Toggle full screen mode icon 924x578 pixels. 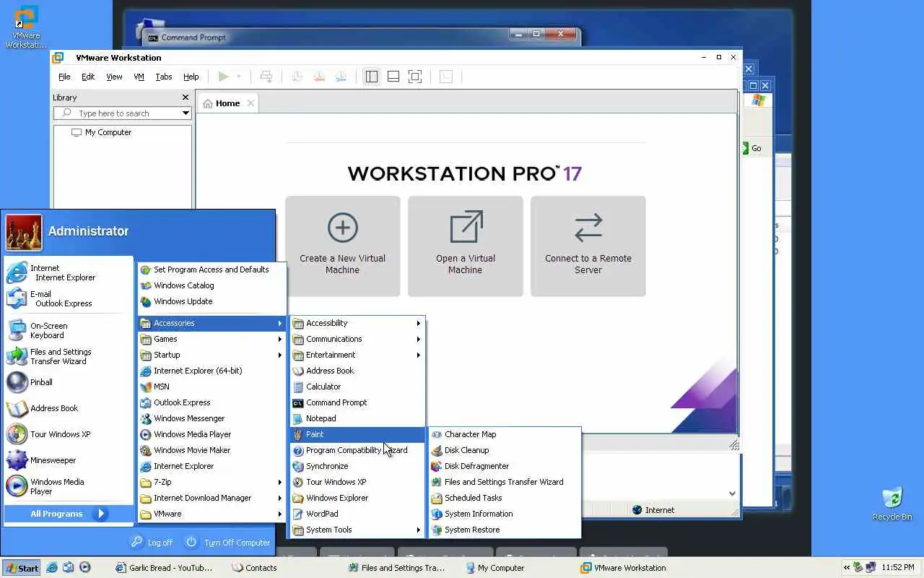[415, 77]
